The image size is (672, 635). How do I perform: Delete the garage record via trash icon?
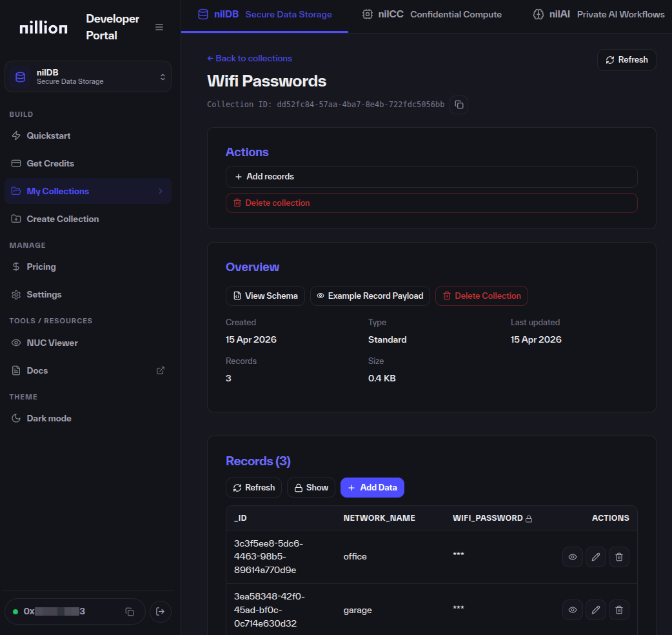click(618, 610)
